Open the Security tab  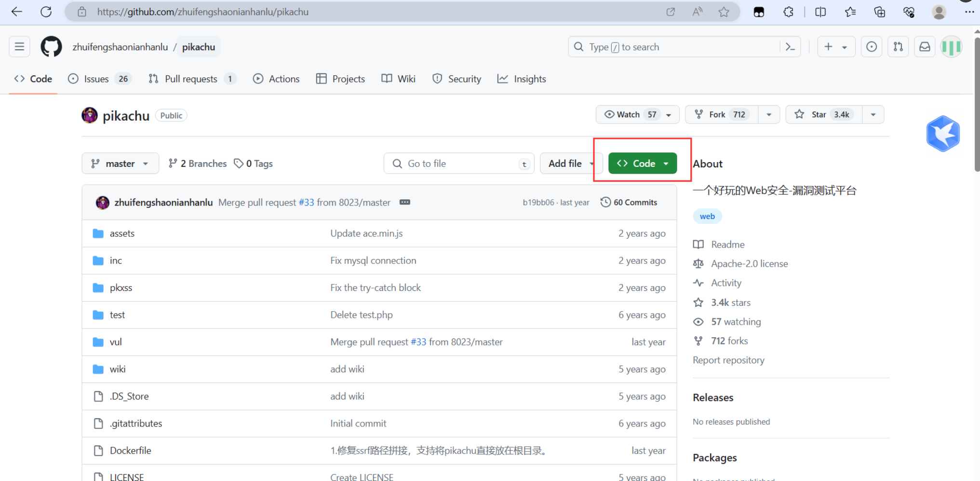point(456,79)
